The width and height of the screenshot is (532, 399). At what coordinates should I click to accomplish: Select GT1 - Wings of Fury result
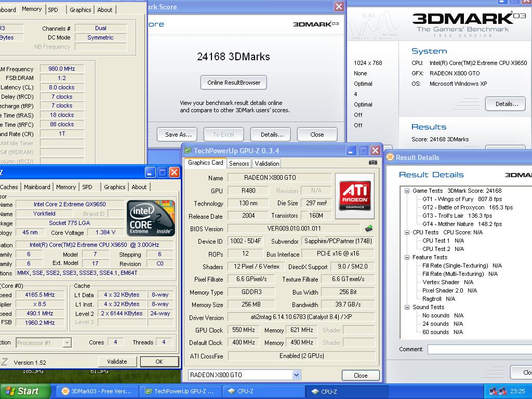click(462, 199)
